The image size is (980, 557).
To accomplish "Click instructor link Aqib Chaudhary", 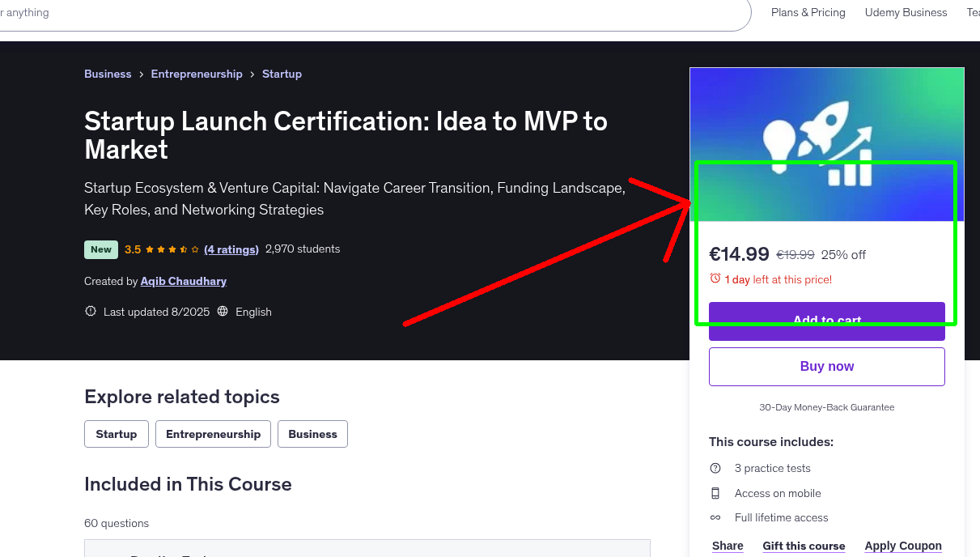I will 183,281.
